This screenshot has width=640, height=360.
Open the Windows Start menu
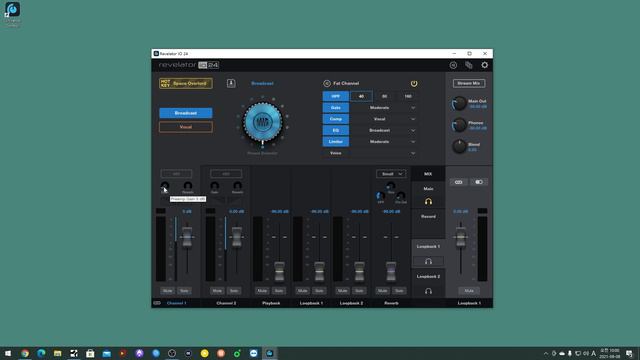pos(8,353)
